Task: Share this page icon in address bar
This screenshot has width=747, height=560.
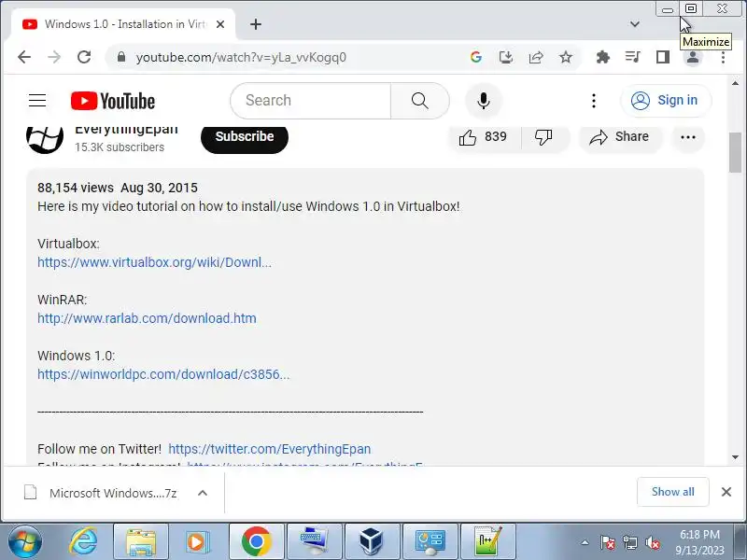Action: point(536,58)
